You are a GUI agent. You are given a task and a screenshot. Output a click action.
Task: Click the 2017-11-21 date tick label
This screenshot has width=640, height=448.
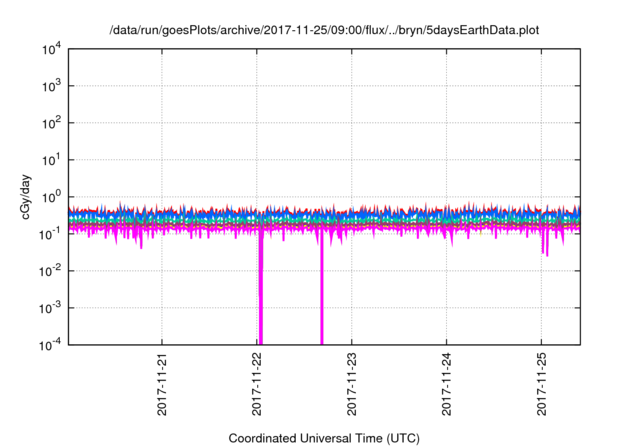pos(162,384)
